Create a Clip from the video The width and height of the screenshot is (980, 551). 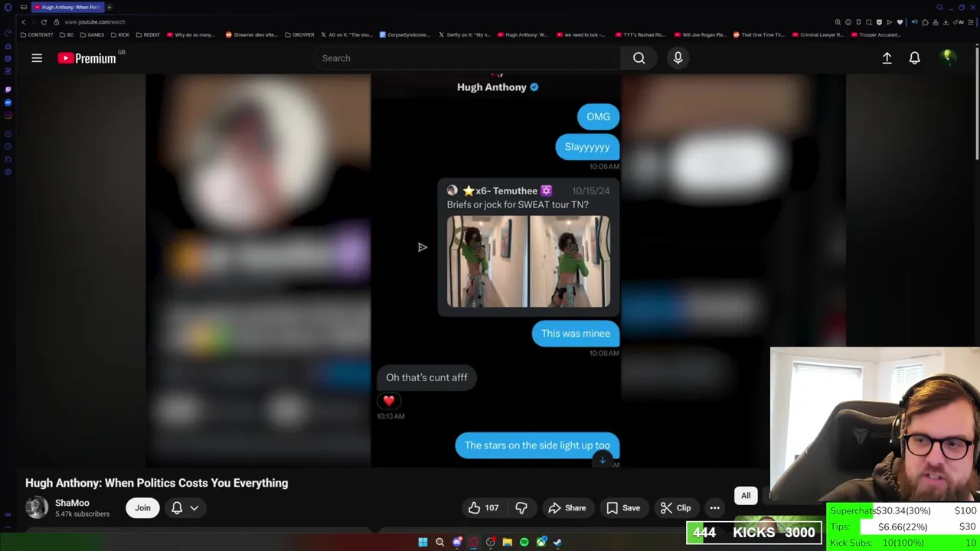(676, 508)
